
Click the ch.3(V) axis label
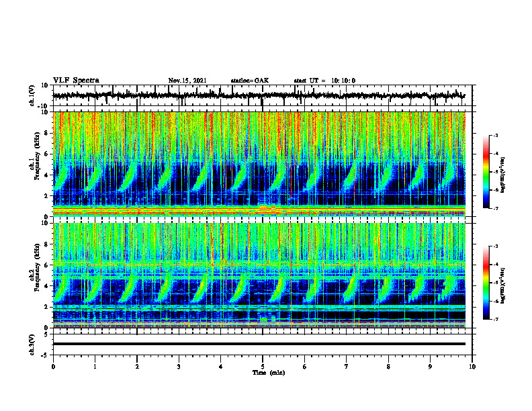(32, 345)
